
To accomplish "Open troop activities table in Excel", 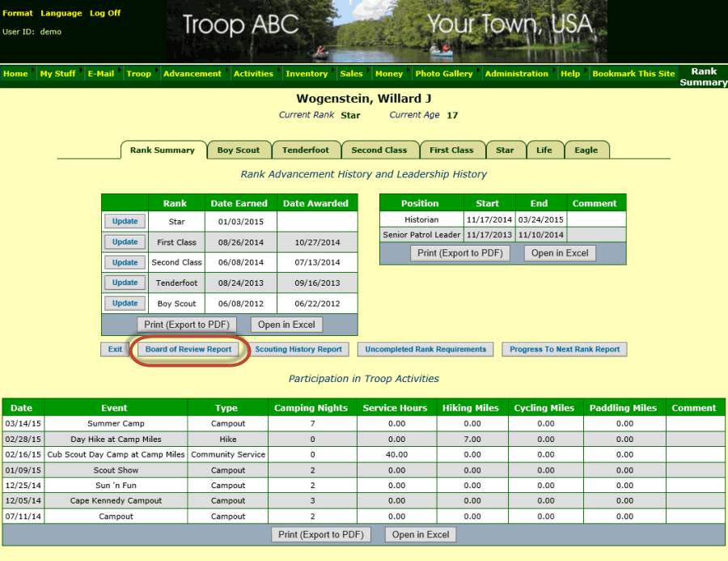I will pos(421,534).
